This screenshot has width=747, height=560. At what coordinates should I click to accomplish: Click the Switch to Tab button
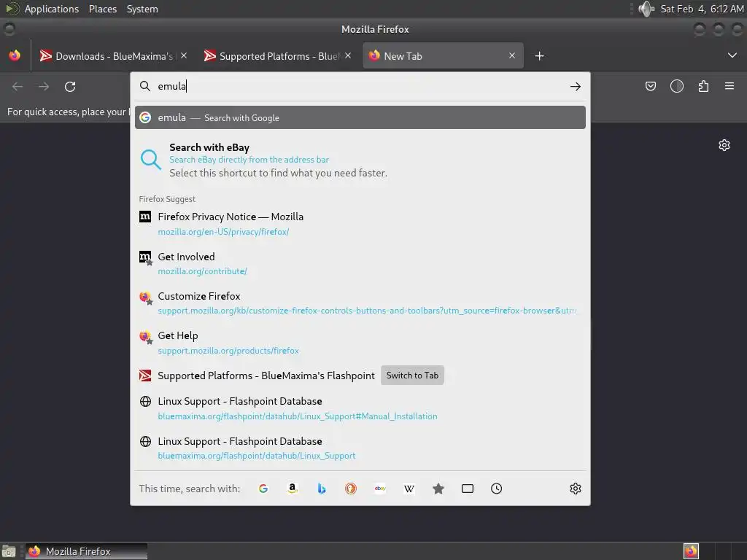[412, 376]
